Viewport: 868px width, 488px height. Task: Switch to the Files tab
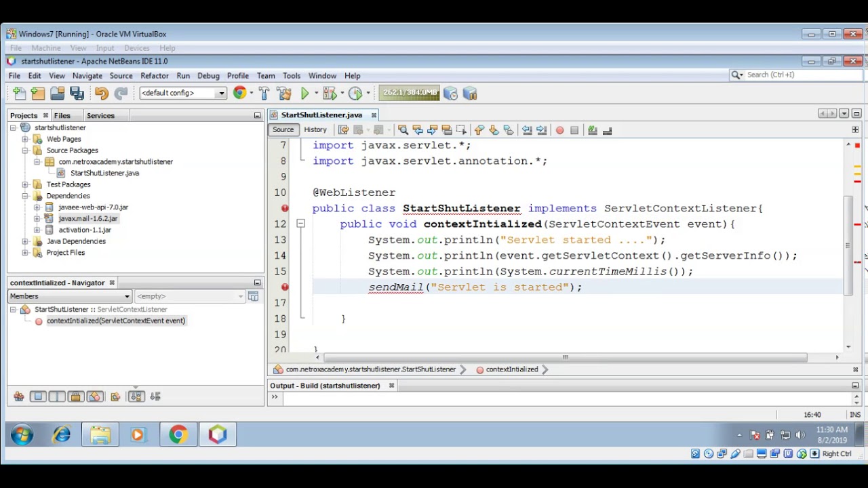pyautogui.click(x=62, y=115)
